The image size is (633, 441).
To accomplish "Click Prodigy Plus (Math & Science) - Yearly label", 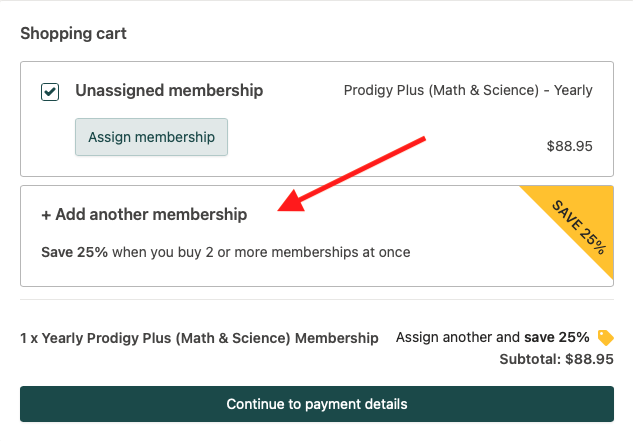I will click(x=468, y=91).
